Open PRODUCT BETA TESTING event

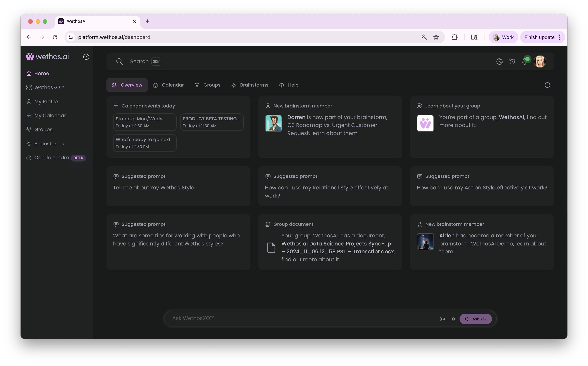tap(212, 122)
